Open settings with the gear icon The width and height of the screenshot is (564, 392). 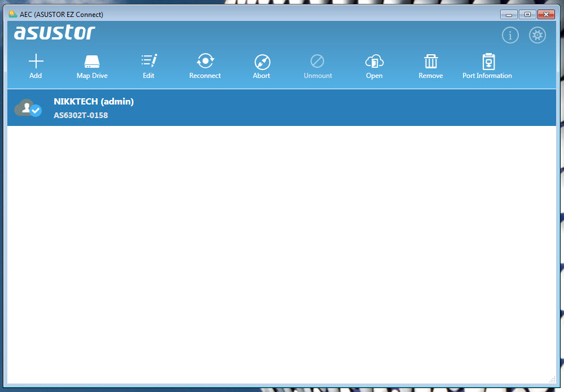(537, 35)
